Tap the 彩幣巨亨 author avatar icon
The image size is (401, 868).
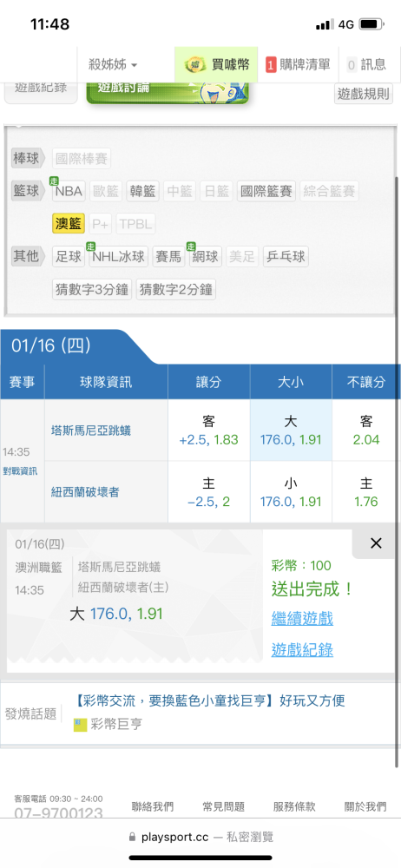(x=81, y=725)
